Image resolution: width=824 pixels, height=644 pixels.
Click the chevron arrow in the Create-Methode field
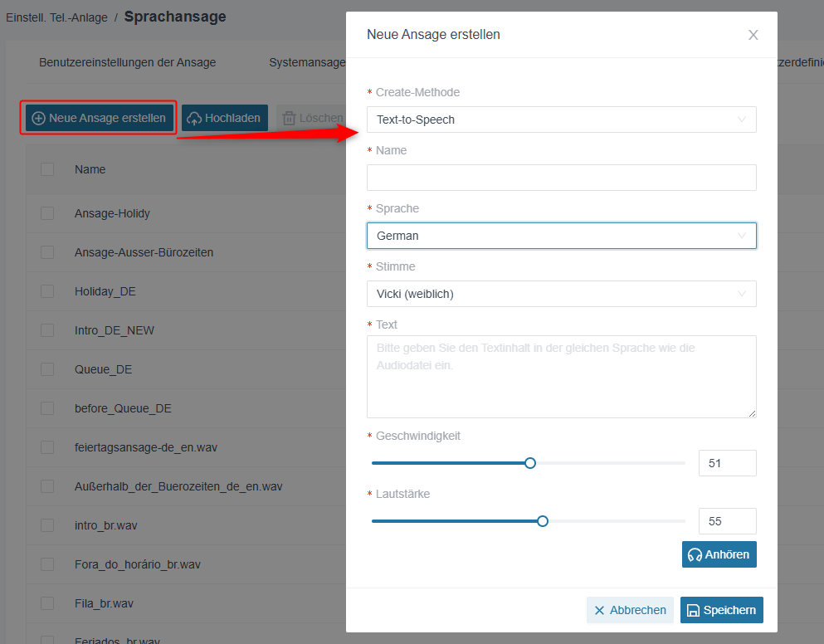coord(742,120)
